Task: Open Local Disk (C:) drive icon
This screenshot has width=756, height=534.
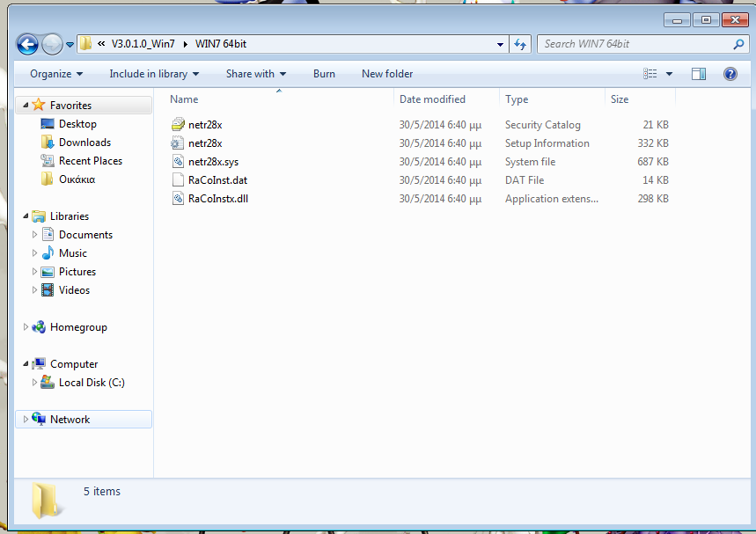Action: [x=48, y=382]
